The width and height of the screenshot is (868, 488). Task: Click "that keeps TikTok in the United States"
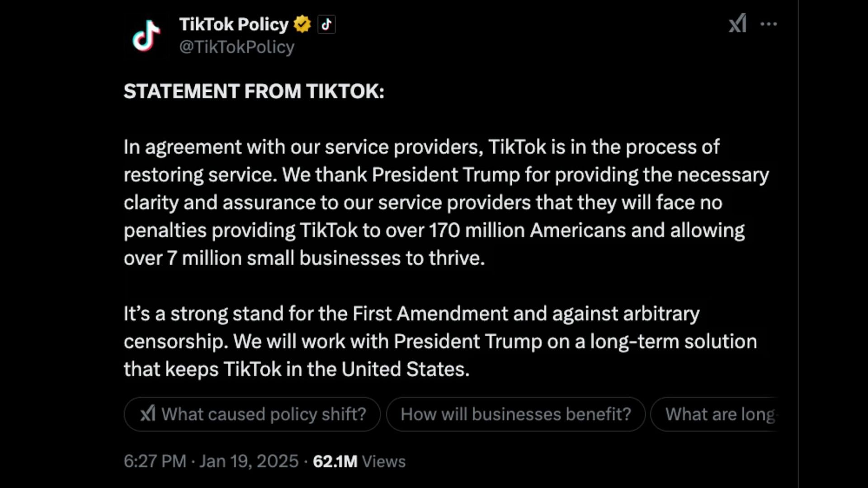[x=297, y=369]
